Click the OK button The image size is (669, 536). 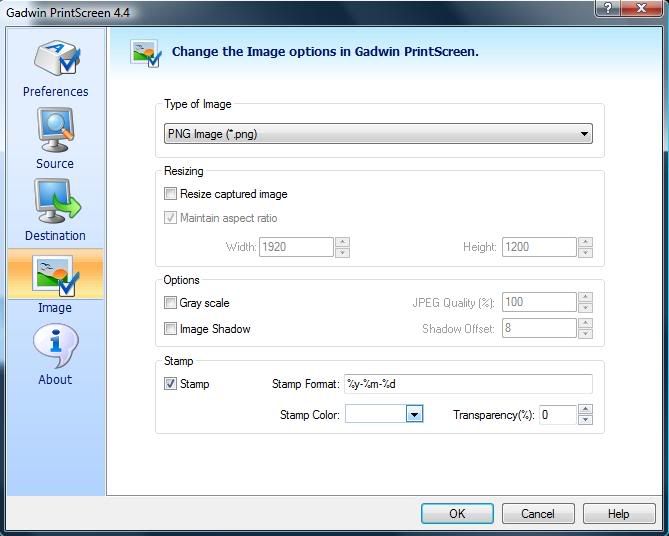point(457,513)
